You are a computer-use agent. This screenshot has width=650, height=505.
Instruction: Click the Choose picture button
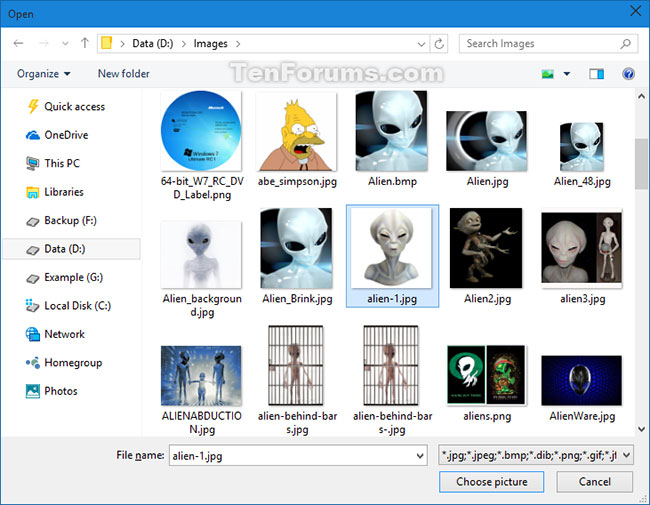pyautogui.click(x=492, y=482)
